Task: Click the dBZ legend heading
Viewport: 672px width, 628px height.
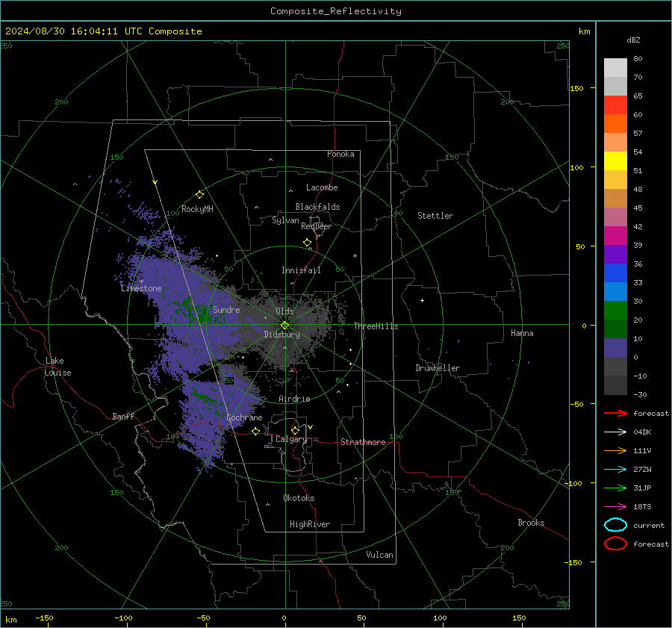Action: 633,40
